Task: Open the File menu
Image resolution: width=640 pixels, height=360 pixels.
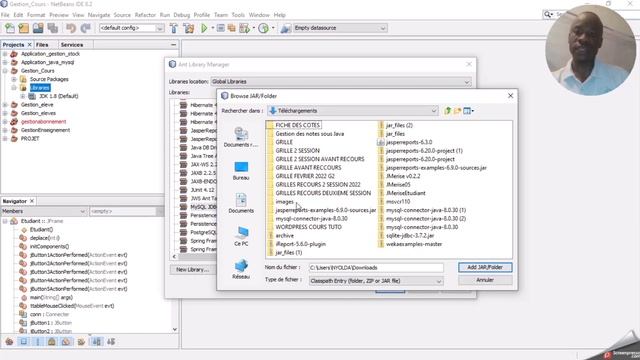Action: pos(5,15)
